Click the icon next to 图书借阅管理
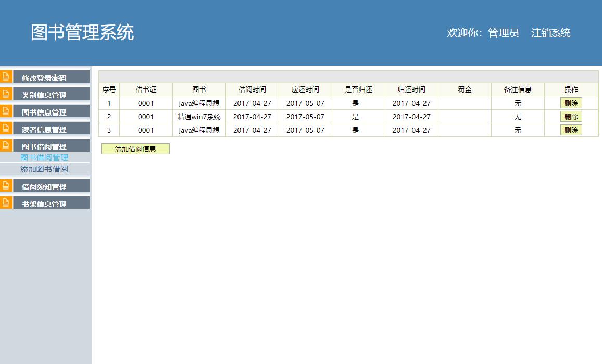 tap(5, 145)
